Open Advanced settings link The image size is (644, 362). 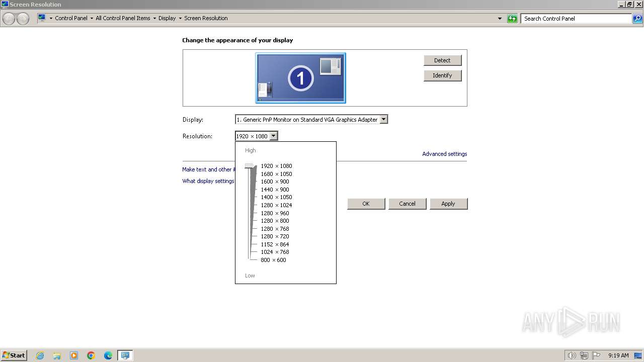(444, 154)
